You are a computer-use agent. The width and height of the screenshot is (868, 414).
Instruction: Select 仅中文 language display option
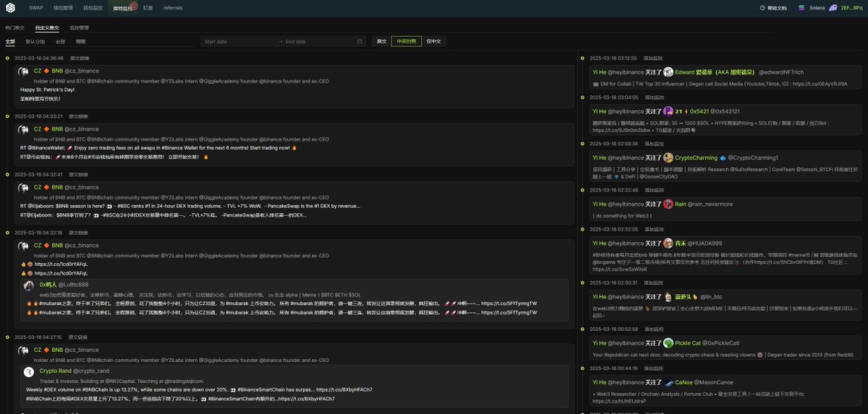point(433,41)
